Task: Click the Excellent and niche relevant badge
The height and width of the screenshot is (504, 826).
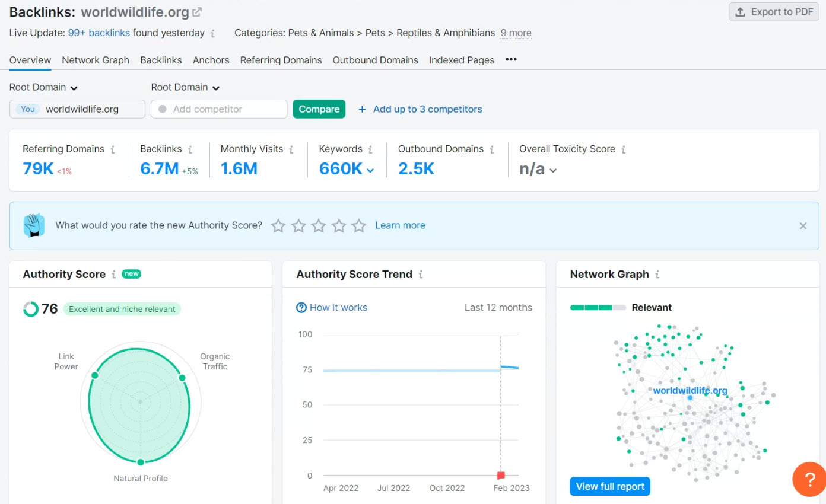Action: 122,309
